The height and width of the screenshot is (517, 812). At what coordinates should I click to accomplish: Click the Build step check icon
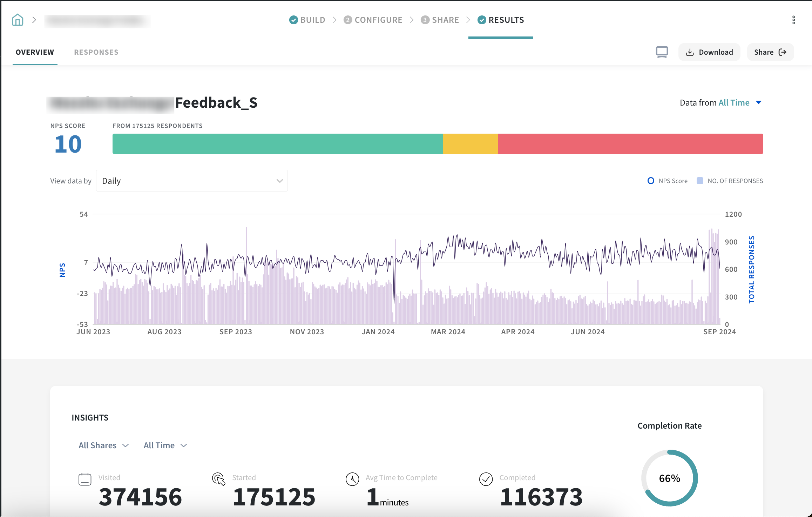[293, 20]
